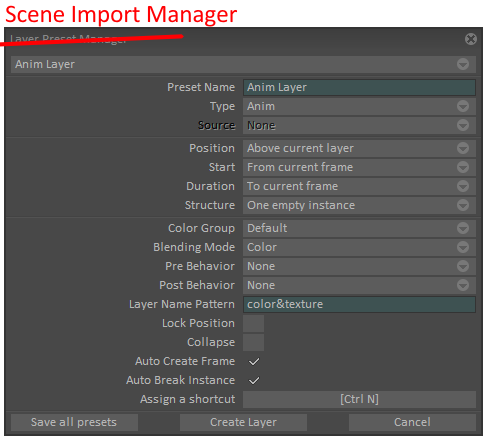Click the Assign a shortcut label
Image resolution: width=485 pixels, height=438 pixels.
[188, 399]
